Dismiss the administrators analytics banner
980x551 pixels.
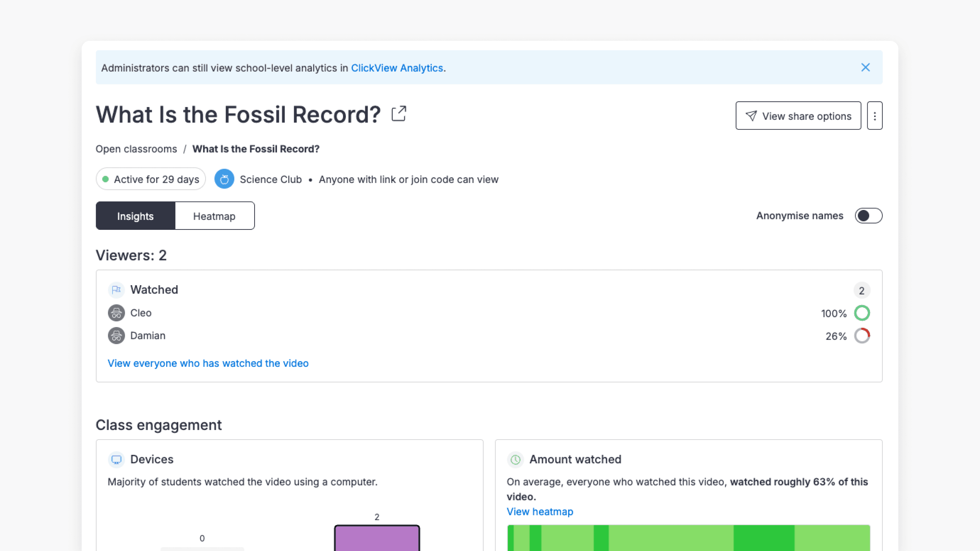[x=865, y=67]
